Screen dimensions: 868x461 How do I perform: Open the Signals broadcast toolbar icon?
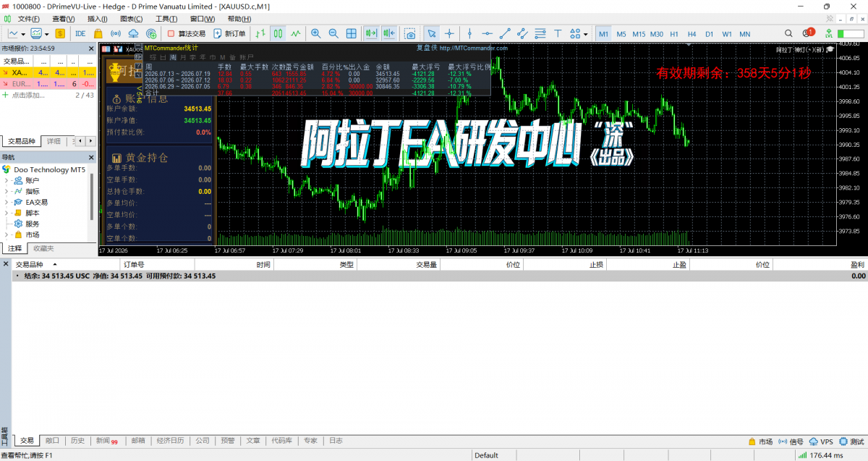point(116,33)
